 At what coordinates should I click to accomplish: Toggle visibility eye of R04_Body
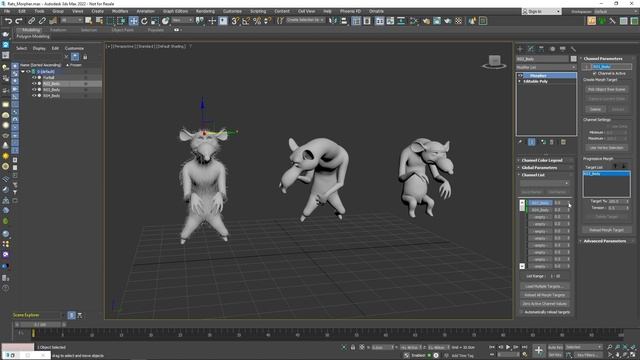click(x=34, y=96)
